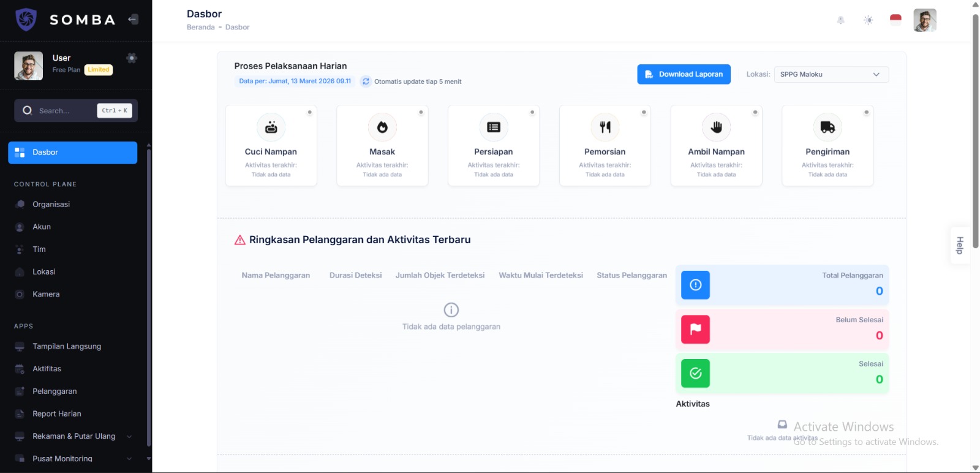The width and height of the screenshot is (980, 473).
Task: Open Kamera in the sidebar
Action: (46, 294)
